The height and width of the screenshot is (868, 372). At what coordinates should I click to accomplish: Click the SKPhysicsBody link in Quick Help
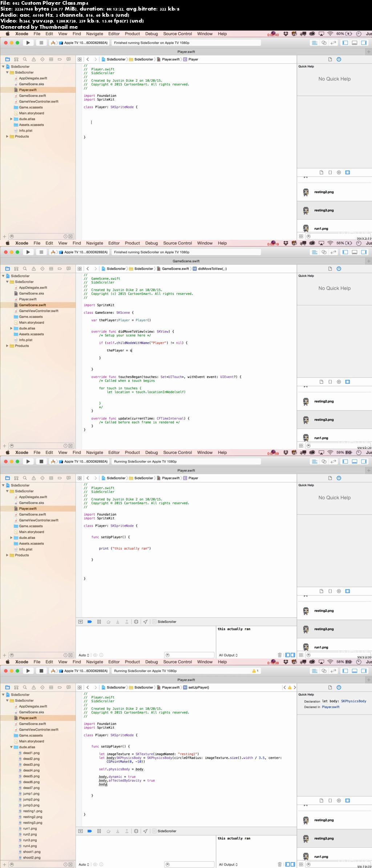point(353,701)
